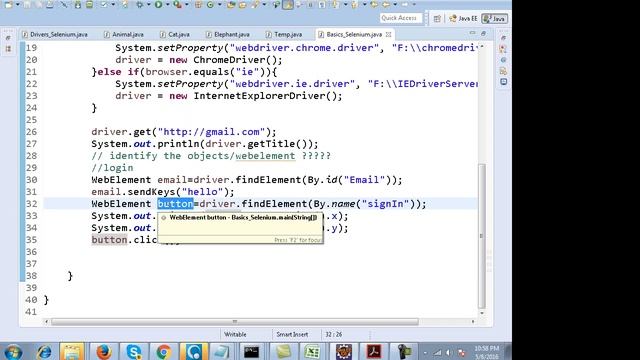Toggle Show Whitespace Characters paragraph icon

(321, 4)
